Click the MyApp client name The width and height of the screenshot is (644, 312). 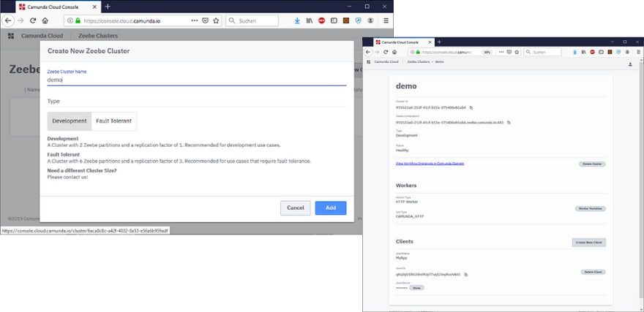[x=401, y=258]
